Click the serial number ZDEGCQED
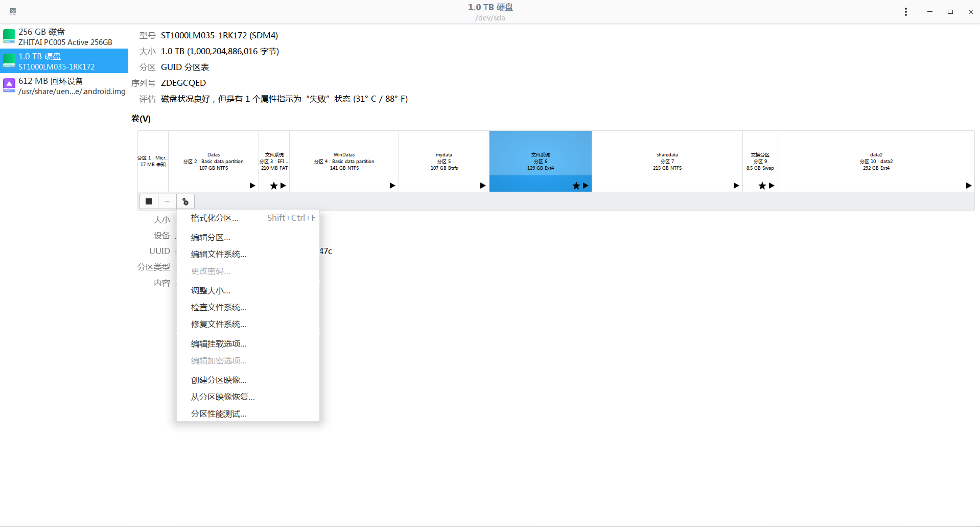980x527 pixels. (183, 83)
